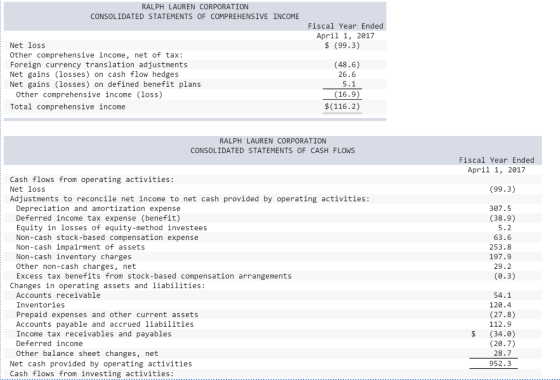Select Income tax receivables and payables label
This screenshot has height=380, width=560.
point(94,334)
